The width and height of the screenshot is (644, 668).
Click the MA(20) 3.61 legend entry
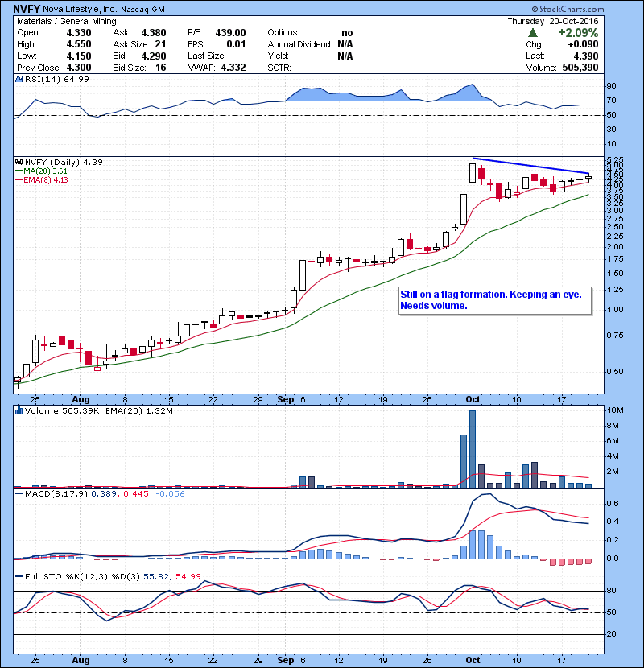(x=42, y=171)
